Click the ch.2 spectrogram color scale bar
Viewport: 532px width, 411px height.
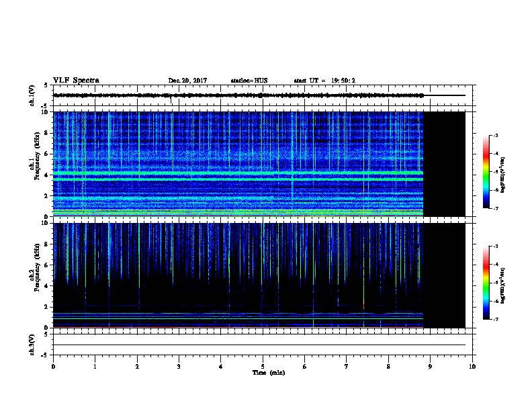point(486,283)
